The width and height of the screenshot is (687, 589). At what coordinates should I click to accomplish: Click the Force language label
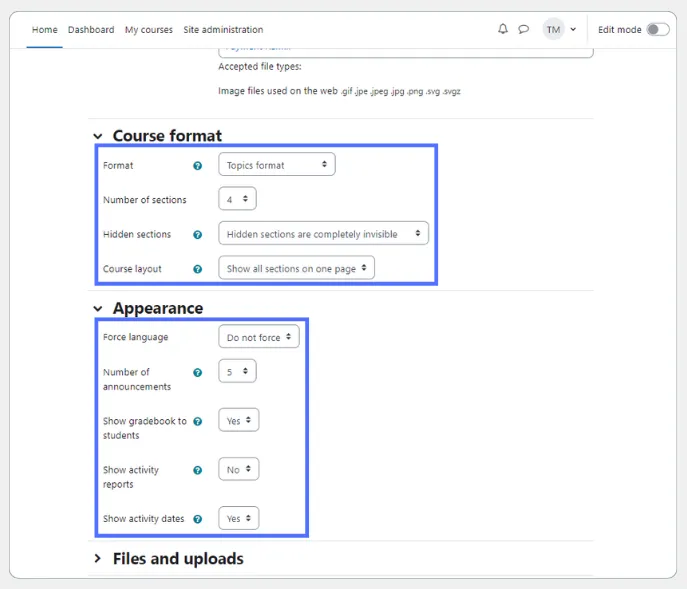click(135, 337)
